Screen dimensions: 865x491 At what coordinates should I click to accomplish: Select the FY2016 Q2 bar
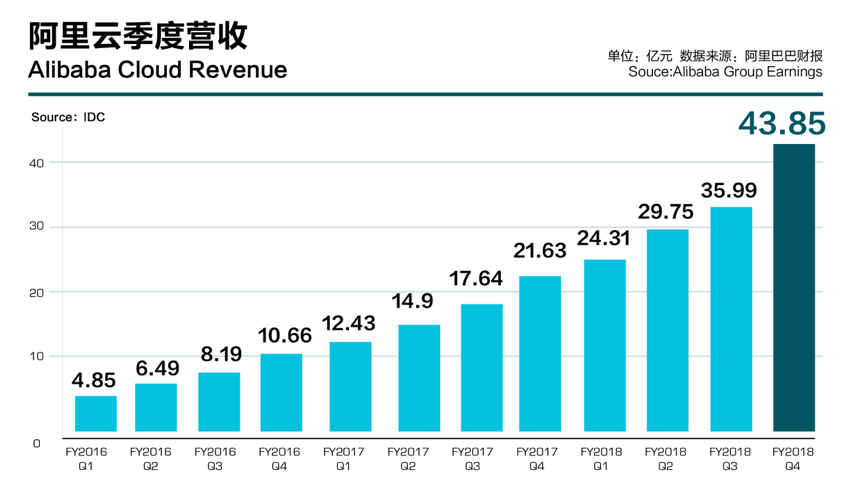(x=156, y=408)
